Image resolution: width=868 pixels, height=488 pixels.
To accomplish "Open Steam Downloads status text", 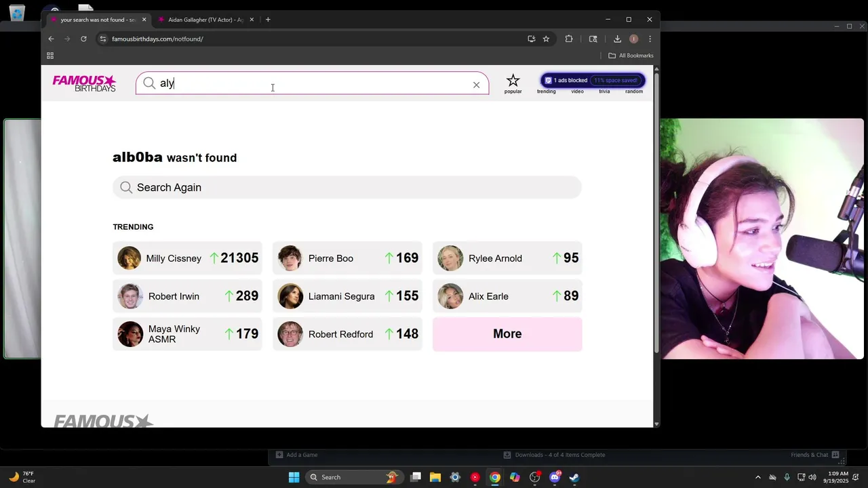I will pyautogui.click(x=554, y=455).
